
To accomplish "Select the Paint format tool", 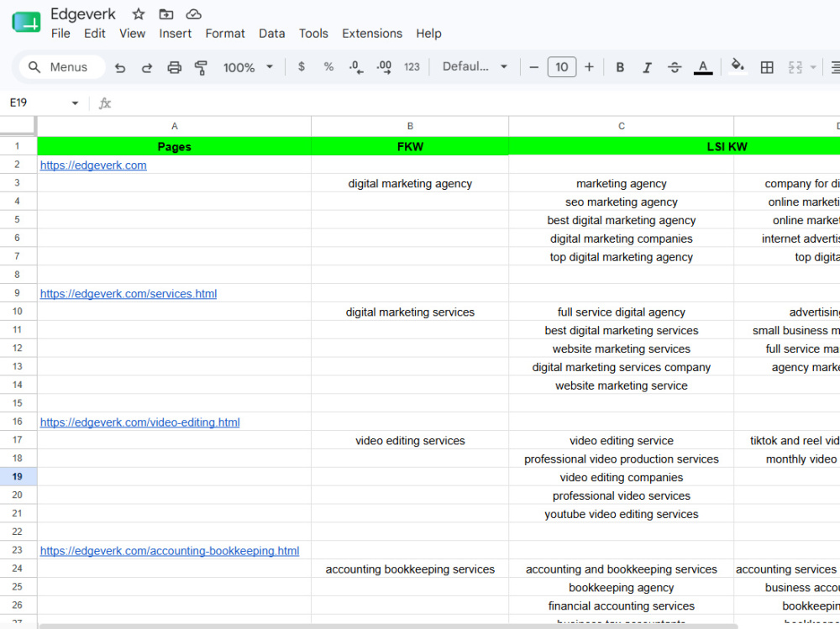I will point(201,67).
